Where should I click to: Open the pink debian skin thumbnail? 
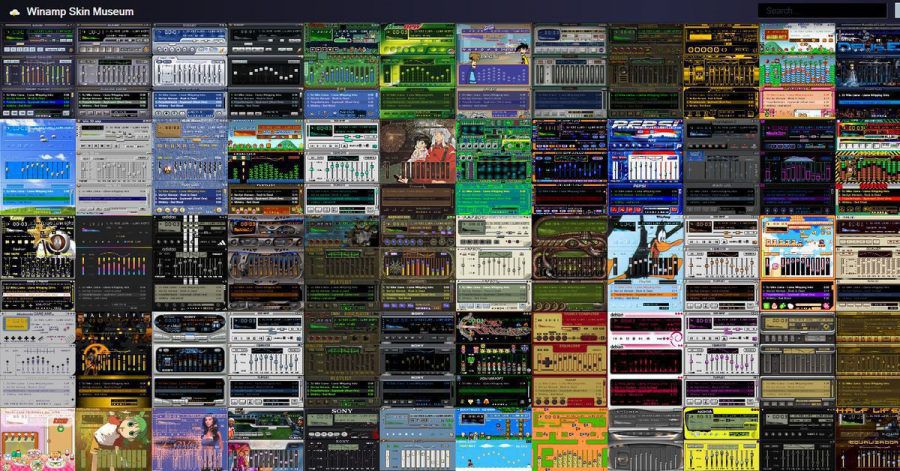coord(645,360)
